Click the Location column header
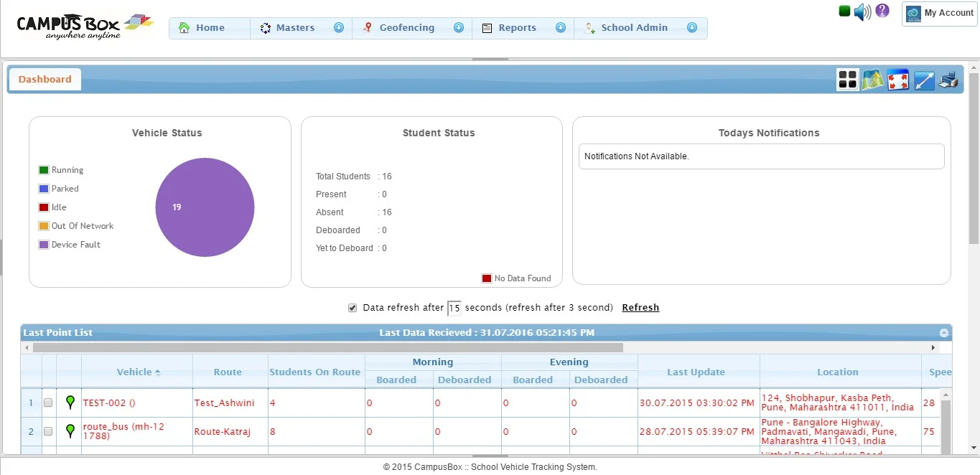Image resolution: width=980 pixels, height=475 pixels. point(838,372)
